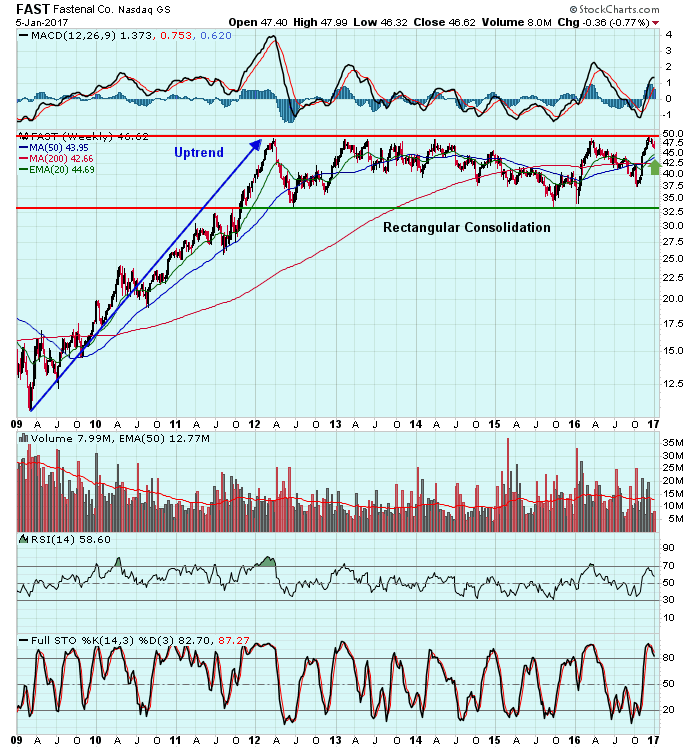Click the 5-Jan-2017 date label

42,22
